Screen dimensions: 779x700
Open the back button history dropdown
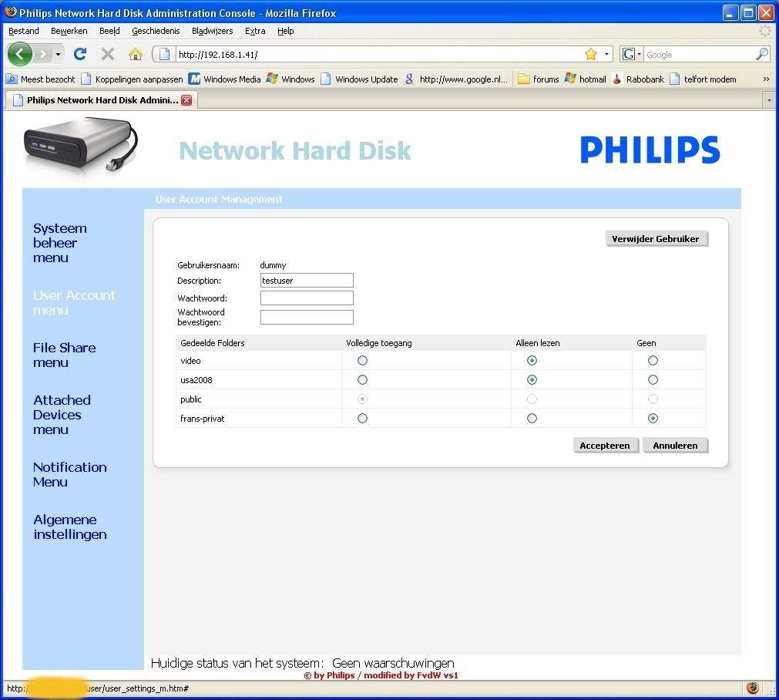pos(57,54)
